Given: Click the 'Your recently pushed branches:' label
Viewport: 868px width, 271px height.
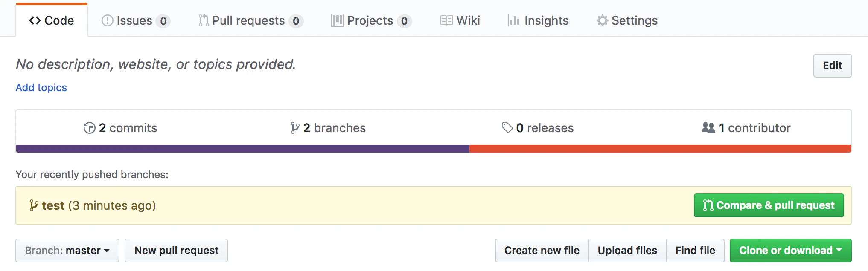Looking at the screenshot, I should coord(92,175).
